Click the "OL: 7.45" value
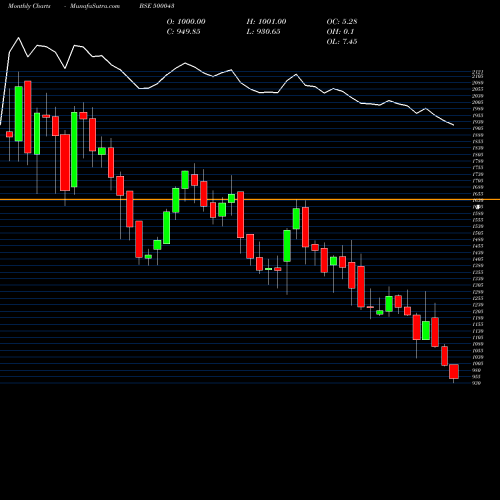Viewport: 500px width, 500px height. (x=342, y=42)
